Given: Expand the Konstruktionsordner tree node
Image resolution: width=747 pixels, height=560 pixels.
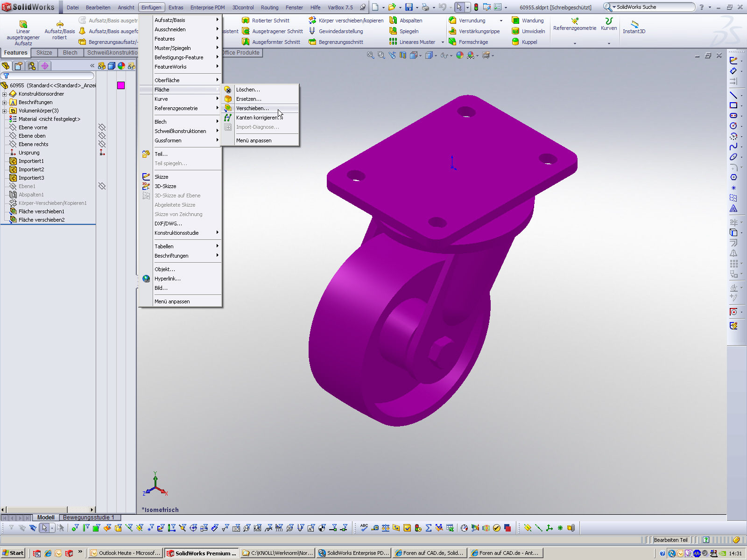Looking at the screenshot, I should [x=5, y=94].
